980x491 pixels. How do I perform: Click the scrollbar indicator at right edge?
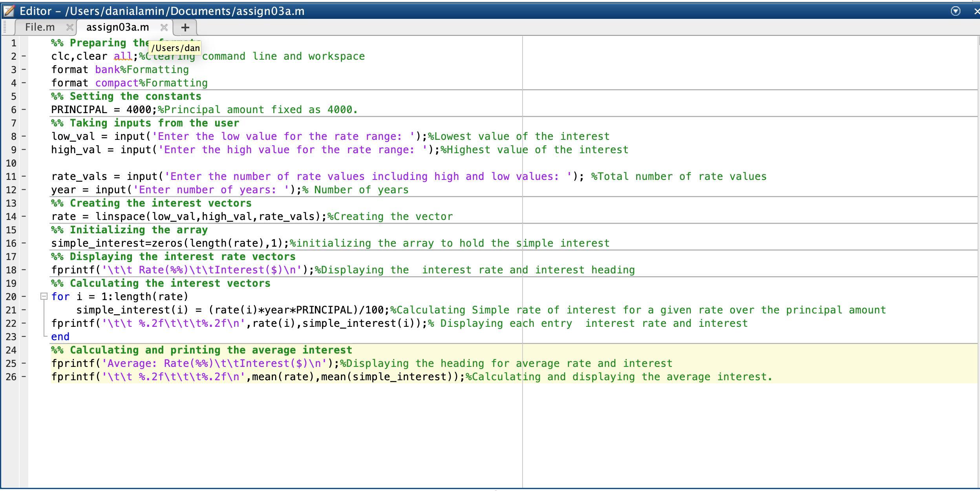tap(978, 40)
